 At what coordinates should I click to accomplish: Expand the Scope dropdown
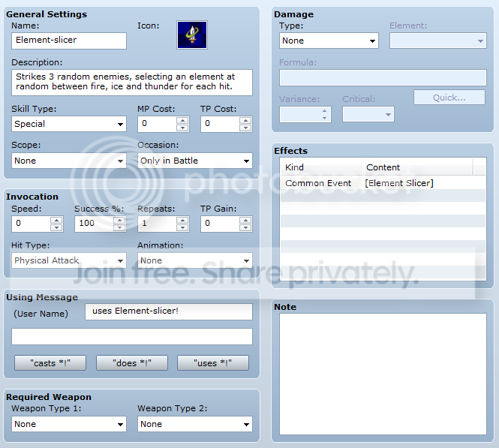click(69, 161)
